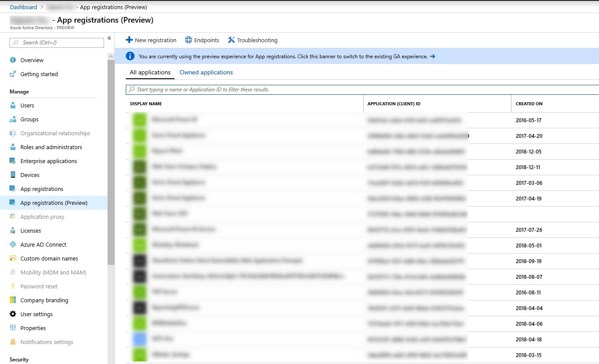This screenshot has width=599, height=364.
Task: Click the 2018-09-19 created date cell
Action: pyautogui.click(x=528, y=261)
